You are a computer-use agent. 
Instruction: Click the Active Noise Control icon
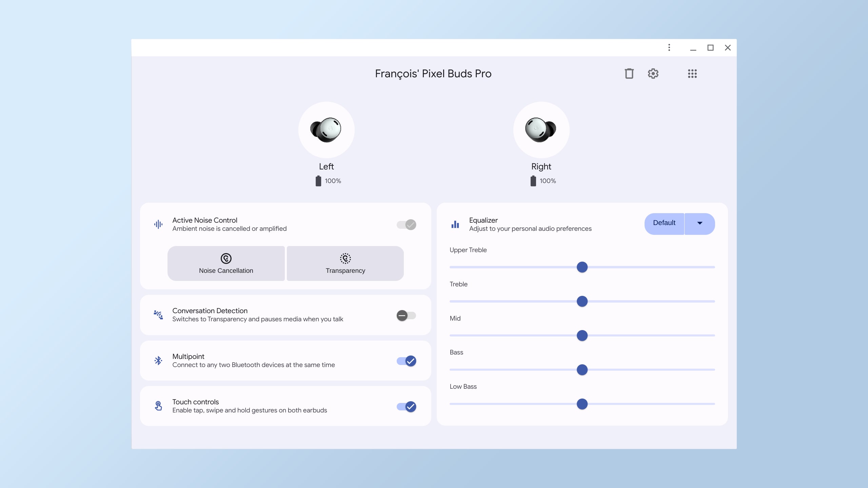(157, 224)
